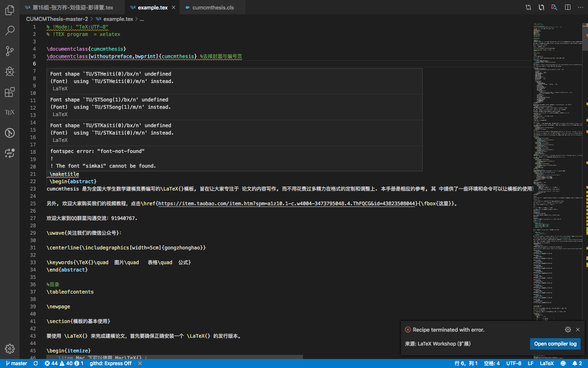
Task: Click the \centerline includegraphics line 31
Action: click(126, 248)
